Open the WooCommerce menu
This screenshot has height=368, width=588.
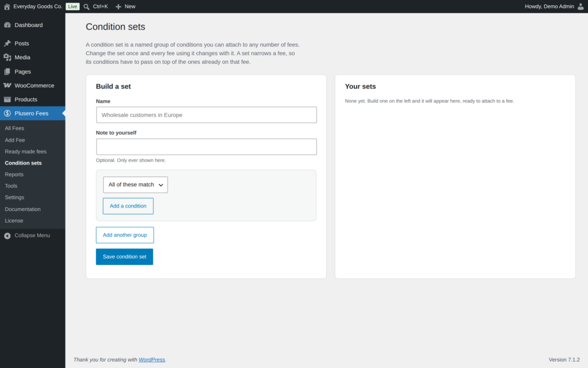point(33,85)
